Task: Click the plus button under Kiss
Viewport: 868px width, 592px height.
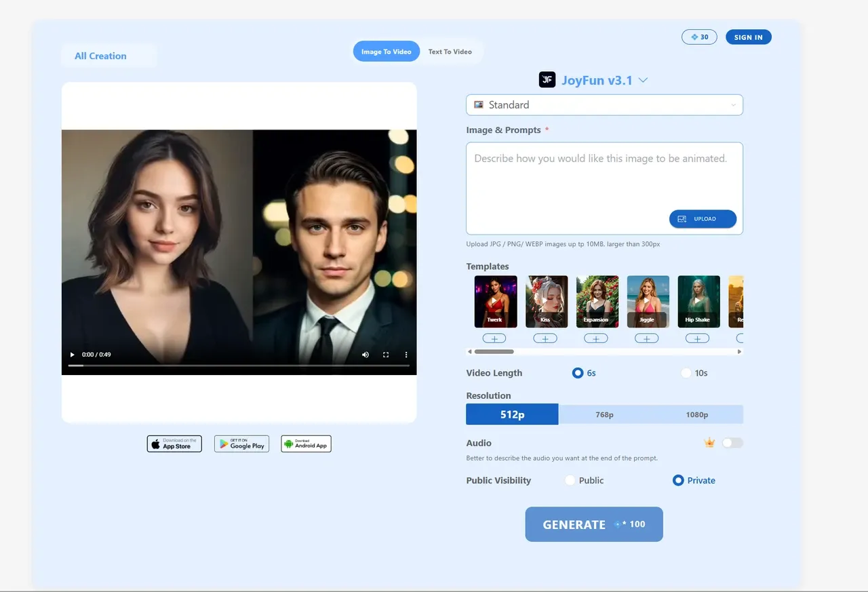Action: click(545, 338)
